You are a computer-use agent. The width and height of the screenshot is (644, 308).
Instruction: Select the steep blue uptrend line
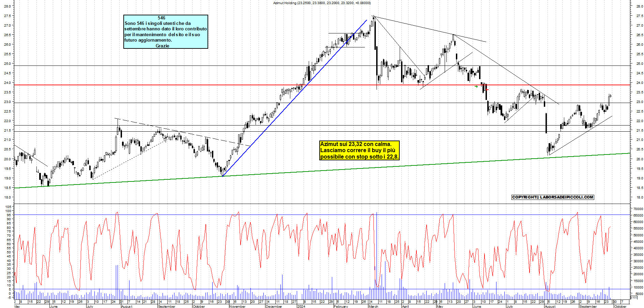coord(294,98)
